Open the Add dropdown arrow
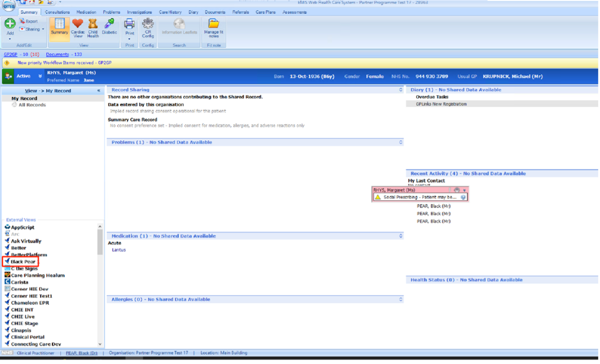This screenshot has width=600, height=364. point(10,39)
